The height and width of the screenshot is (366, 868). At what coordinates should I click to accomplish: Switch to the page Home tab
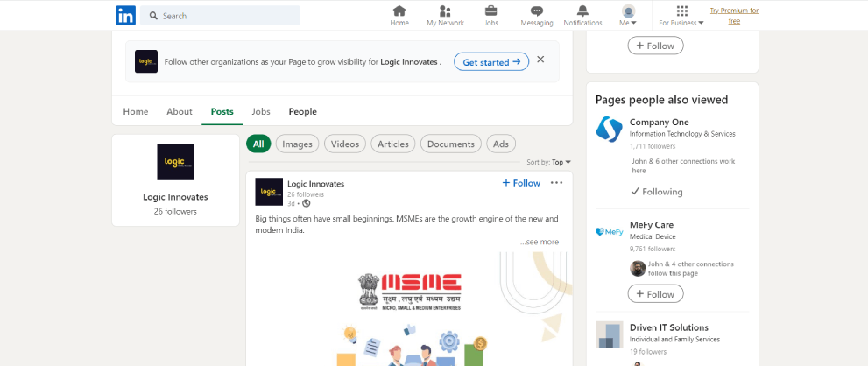136,111
